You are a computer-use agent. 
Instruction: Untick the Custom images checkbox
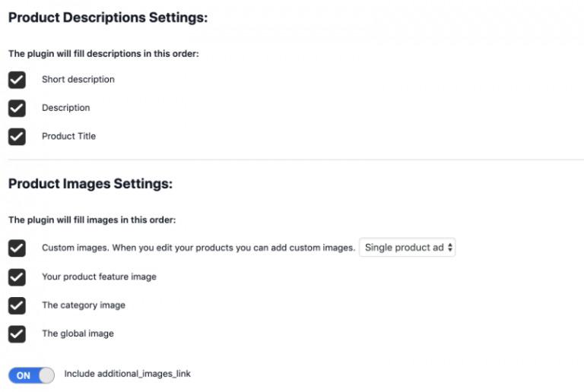pos(17,248)
